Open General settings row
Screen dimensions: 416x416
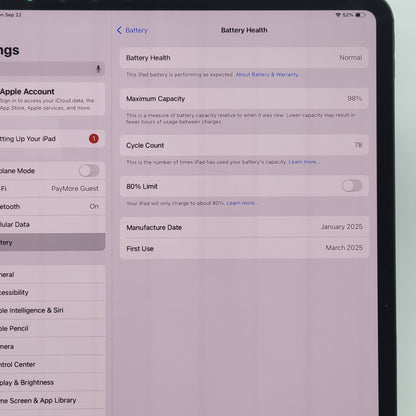pyautogui.click(x=52, y=275)
